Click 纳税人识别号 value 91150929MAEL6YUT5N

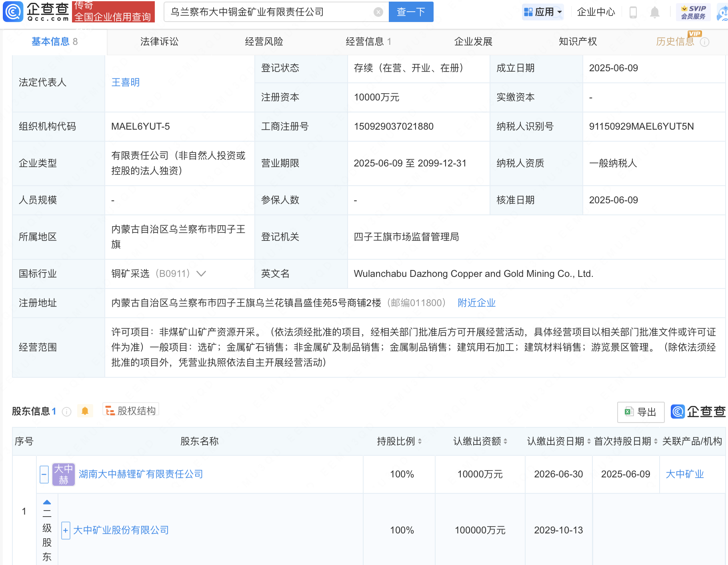(x=641, y=126)
